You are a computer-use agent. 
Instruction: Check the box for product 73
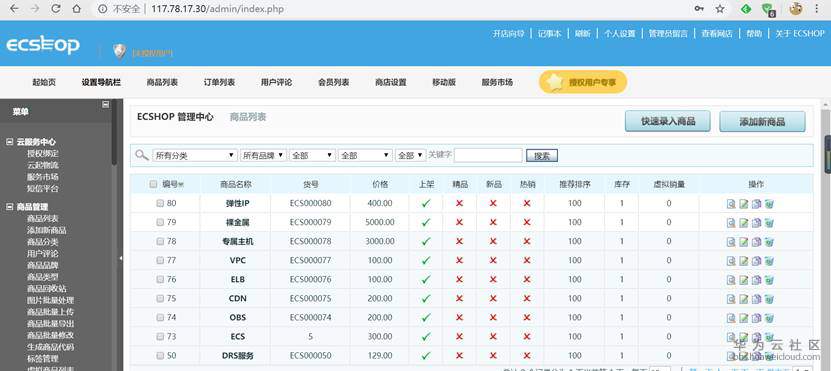pos(160,337)
